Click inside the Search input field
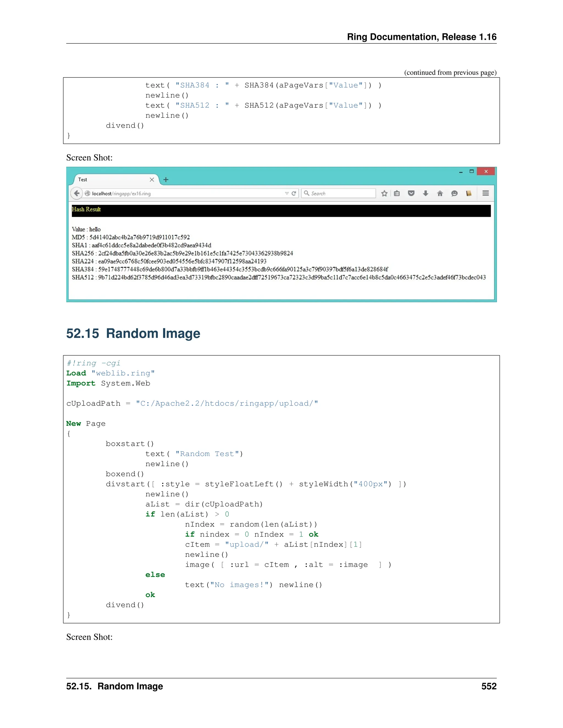The width and height of the screenshot is (563, 728). pyautogui.click(x=342, y=193)
